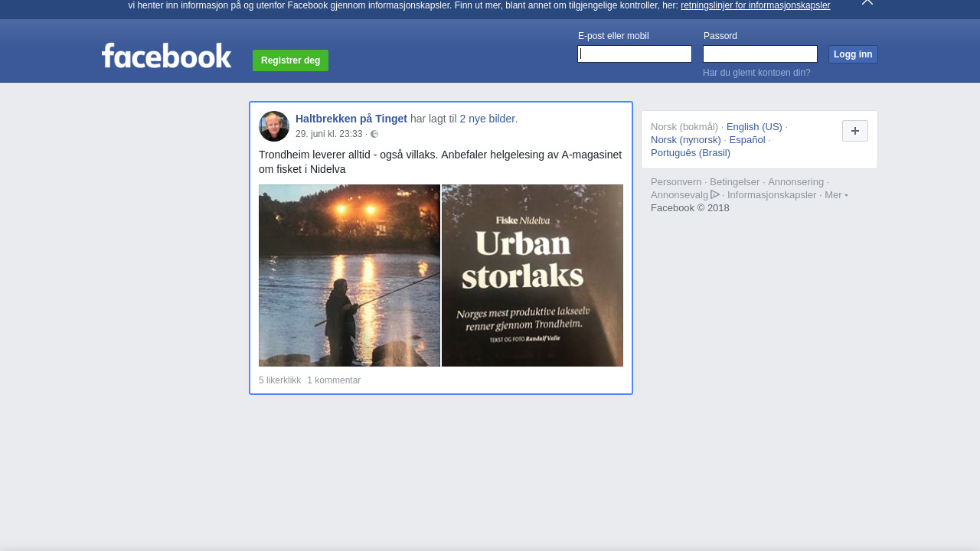Show the 5 likerklikk list

point(279,380)
